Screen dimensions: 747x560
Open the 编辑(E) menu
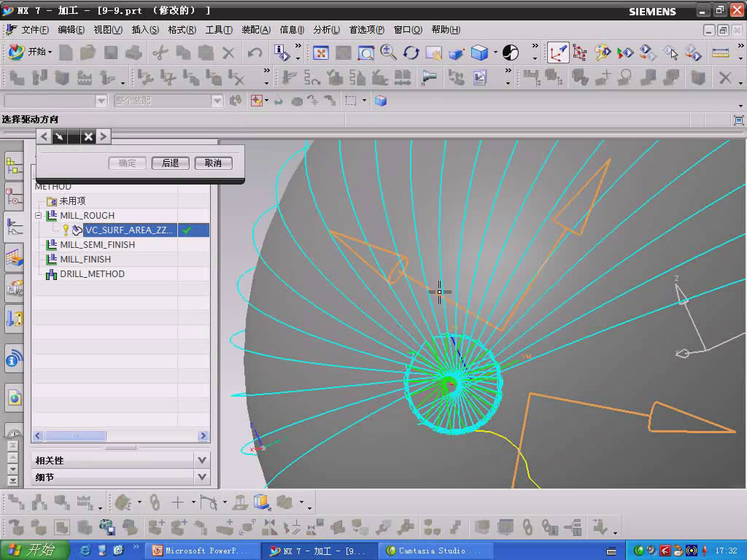tap(71, 30)
